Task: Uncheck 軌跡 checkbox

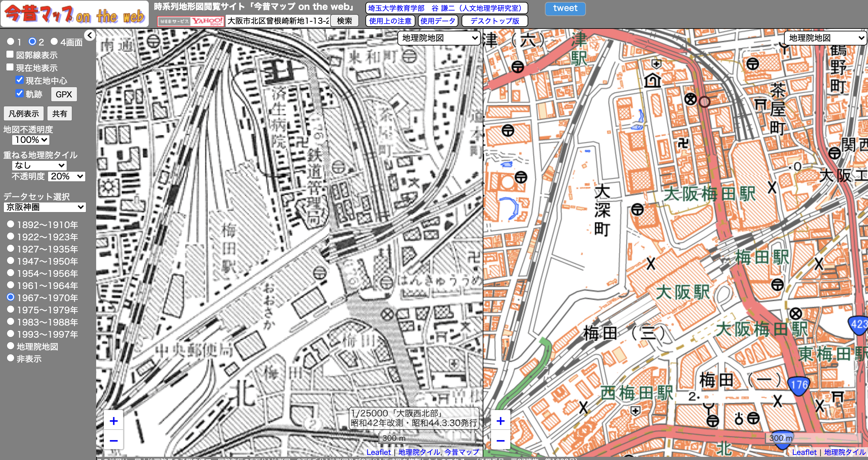Action: 20,93
